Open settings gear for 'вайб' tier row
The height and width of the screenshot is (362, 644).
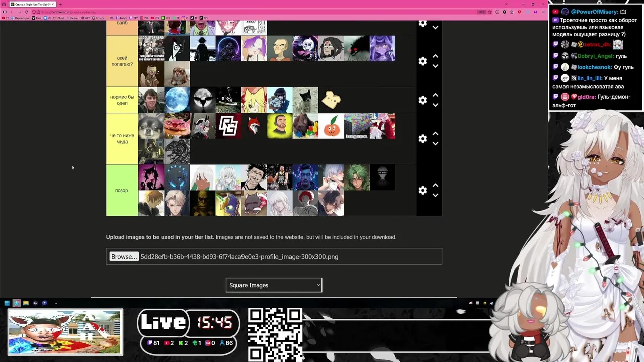422,23
